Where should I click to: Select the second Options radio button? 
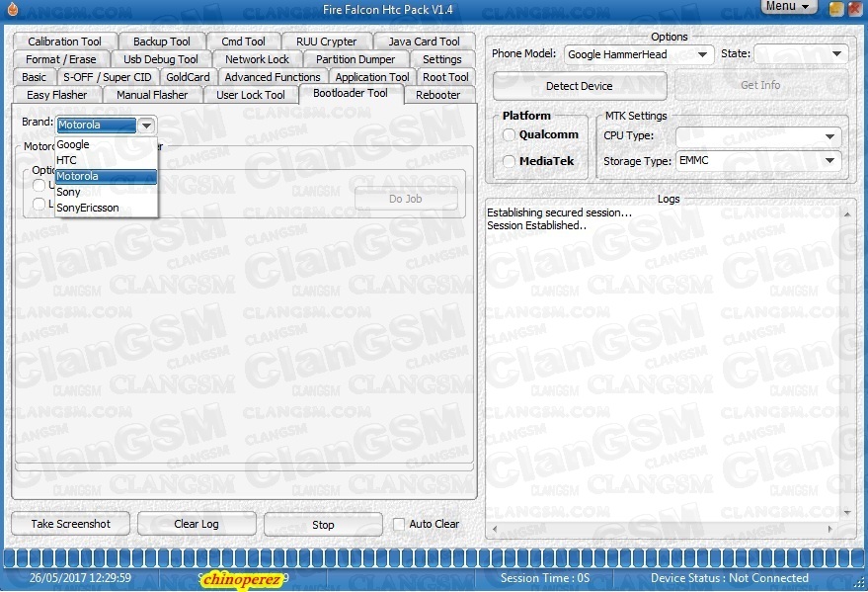pos(39,204)
